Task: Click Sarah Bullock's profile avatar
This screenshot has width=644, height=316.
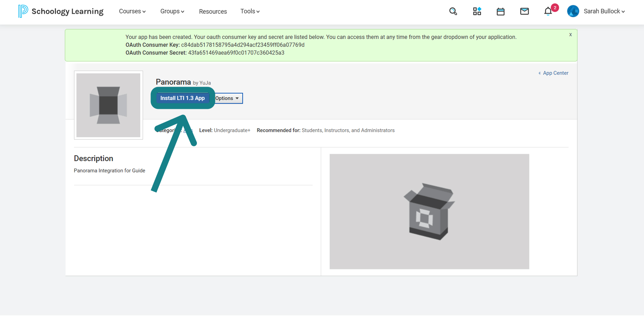Action: pos(573,11)
